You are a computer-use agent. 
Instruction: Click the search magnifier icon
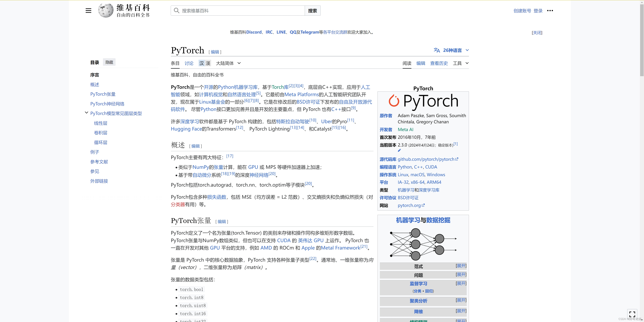(176, 11)
